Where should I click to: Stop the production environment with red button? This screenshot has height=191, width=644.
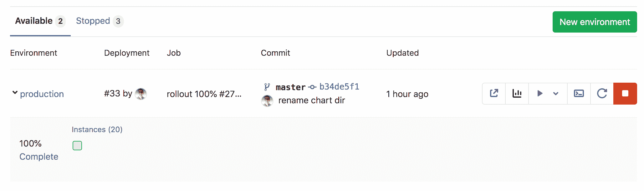coord(625,93)
